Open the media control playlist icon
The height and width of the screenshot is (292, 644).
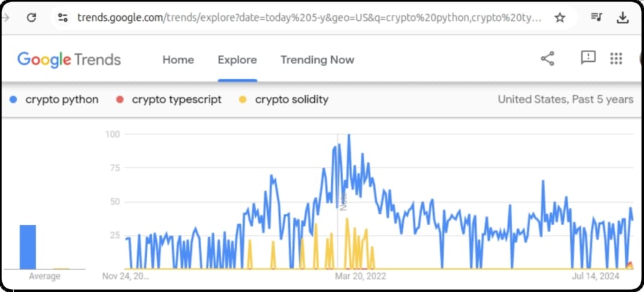click(596, 17)
